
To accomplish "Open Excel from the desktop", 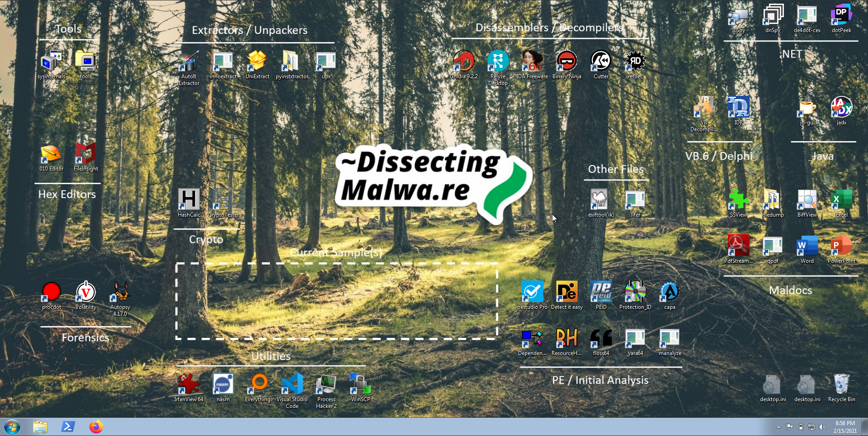I will pos(841,203).
